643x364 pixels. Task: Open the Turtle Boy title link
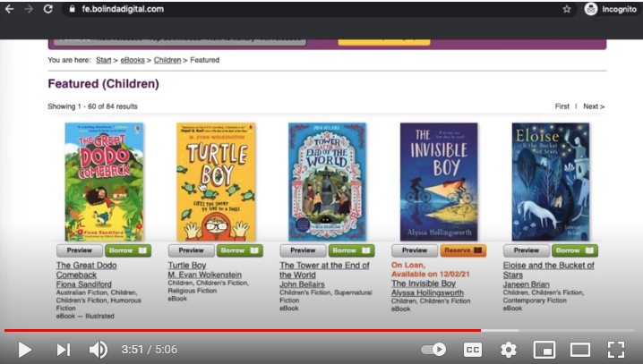pyautogui.click(x=187, y=266)
